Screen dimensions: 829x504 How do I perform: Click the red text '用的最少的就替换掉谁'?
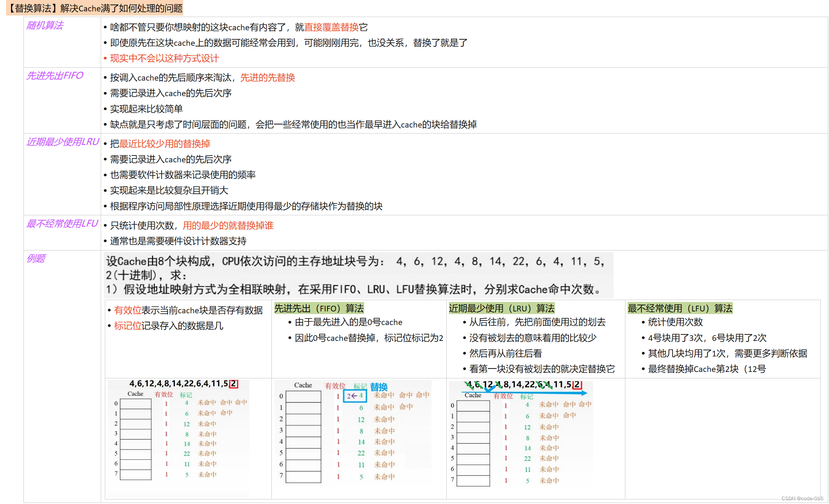pos(228,226)
